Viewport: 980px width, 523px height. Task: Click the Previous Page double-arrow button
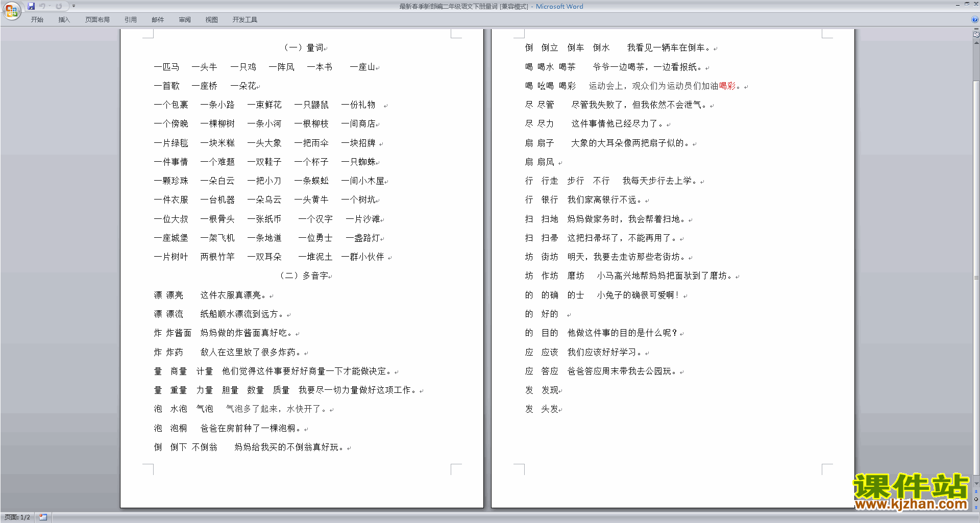[x=976, y=492]
